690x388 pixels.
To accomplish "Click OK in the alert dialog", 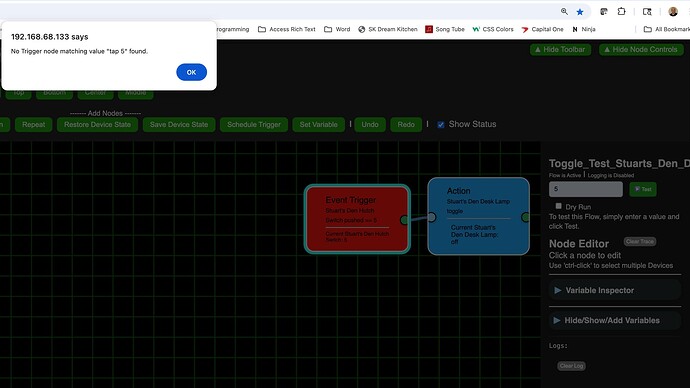I will (191, 72).
